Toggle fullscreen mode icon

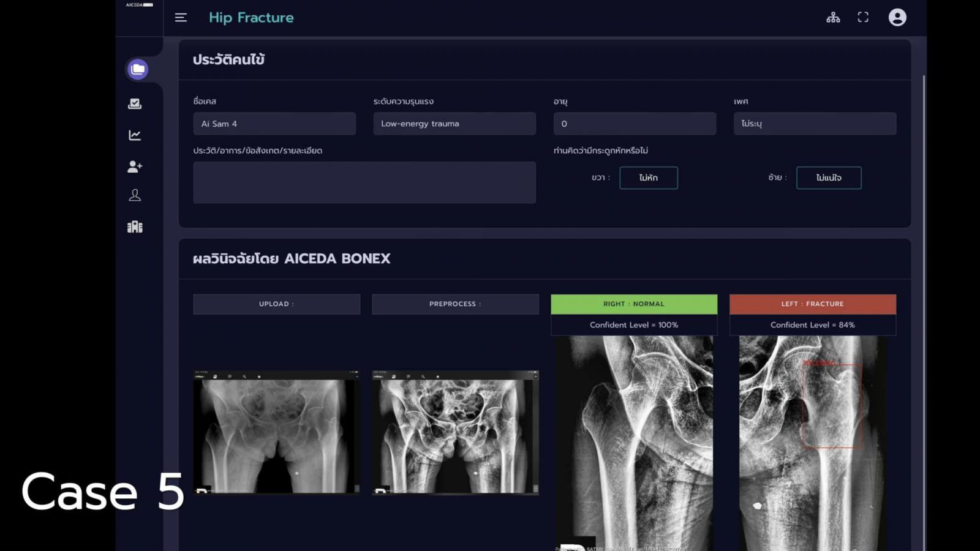863,17
